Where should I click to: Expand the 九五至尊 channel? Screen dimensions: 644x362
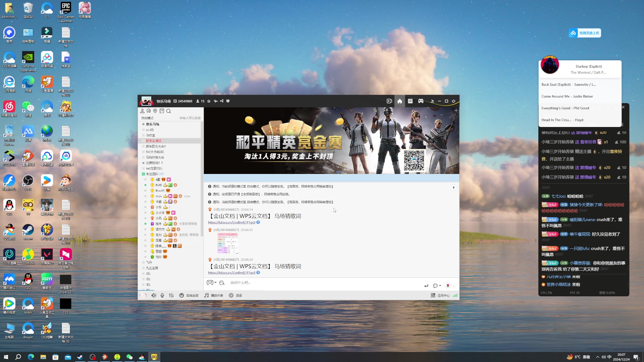pos(143,268)
